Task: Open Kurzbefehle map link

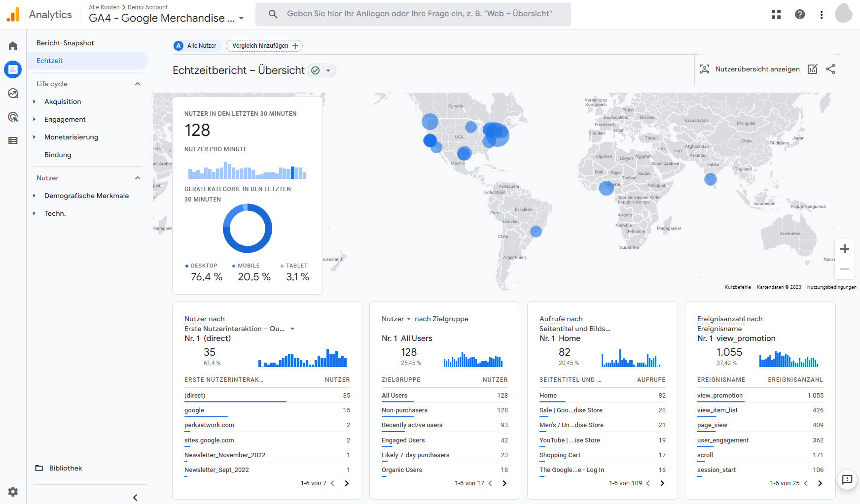Action: point(738,287)
